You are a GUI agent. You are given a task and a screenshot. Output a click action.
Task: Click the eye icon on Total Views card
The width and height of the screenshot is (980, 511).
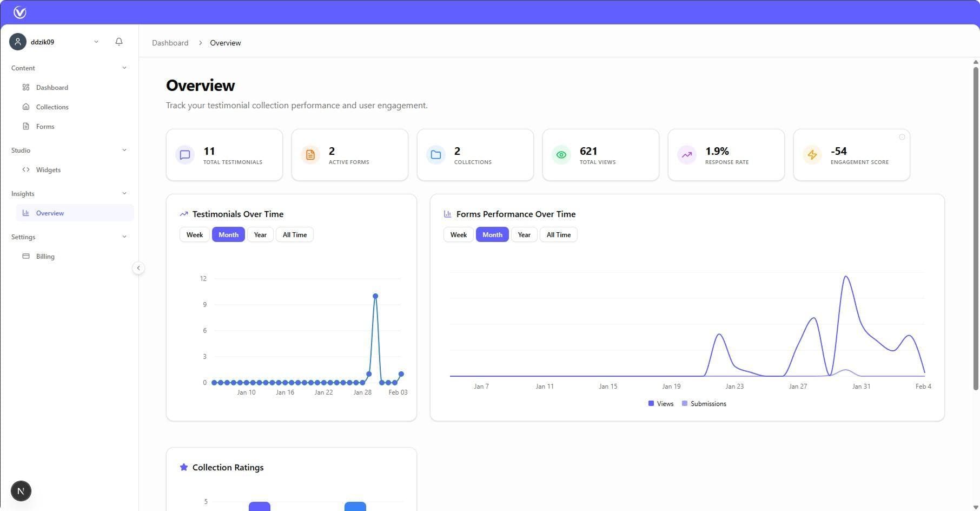pos(561,155)
